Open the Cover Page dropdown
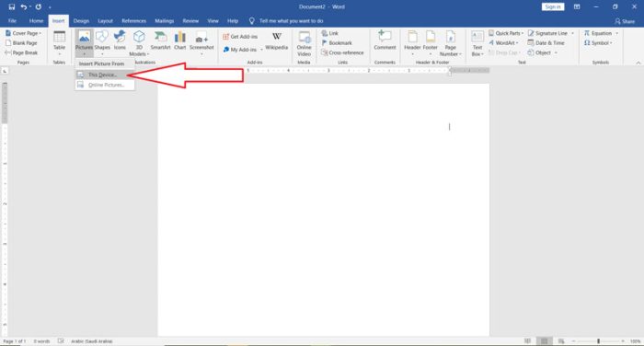 point(23,33)
